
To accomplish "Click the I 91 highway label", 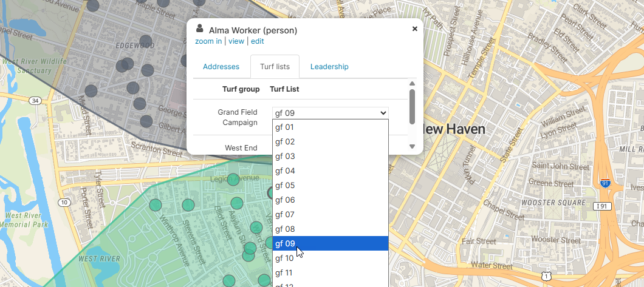I will pyautogui.click(x=603, y=206).
